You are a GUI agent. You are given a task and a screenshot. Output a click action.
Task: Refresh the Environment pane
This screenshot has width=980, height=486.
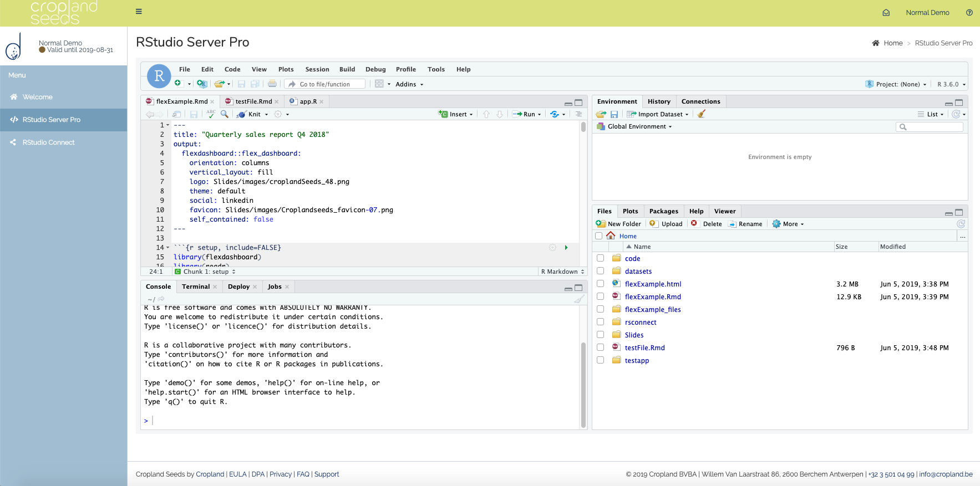[x=956, y=114]
